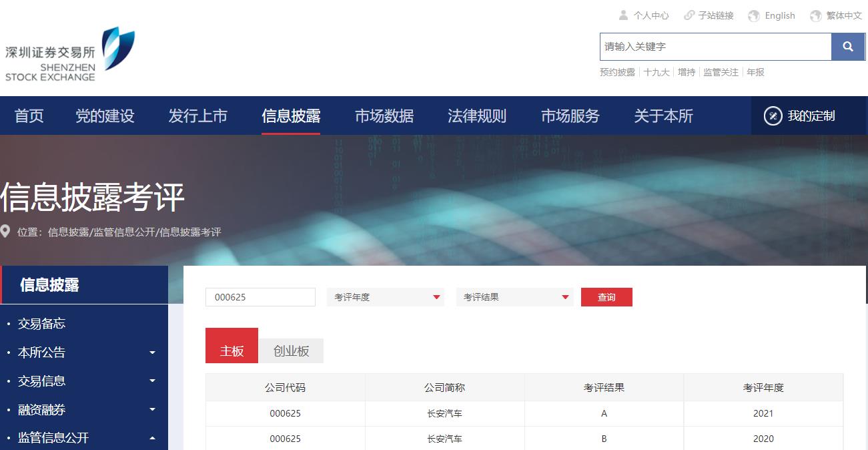Open 融资融券 in the sidebar
Viewport: 868px width, 450px height.
click(41, 410)
